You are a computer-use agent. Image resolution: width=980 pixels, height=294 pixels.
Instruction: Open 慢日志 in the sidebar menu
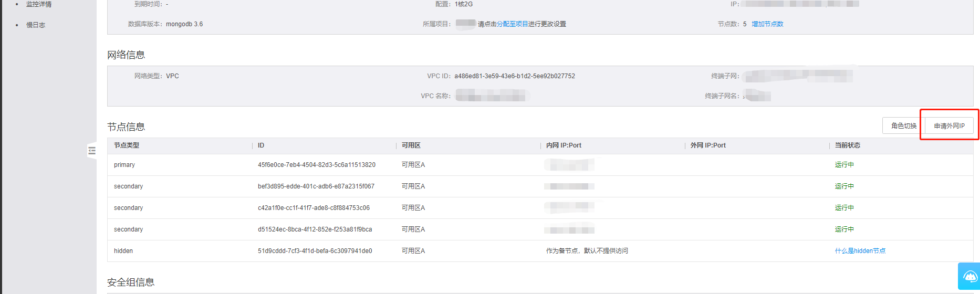36,25
